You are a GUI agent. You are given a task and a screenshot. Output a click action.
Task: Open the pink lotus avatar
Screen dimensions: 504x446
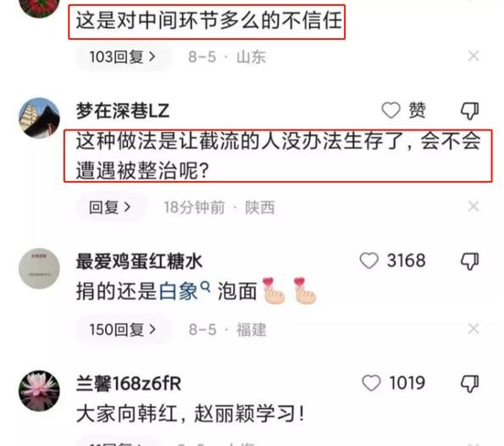point(39,391)
